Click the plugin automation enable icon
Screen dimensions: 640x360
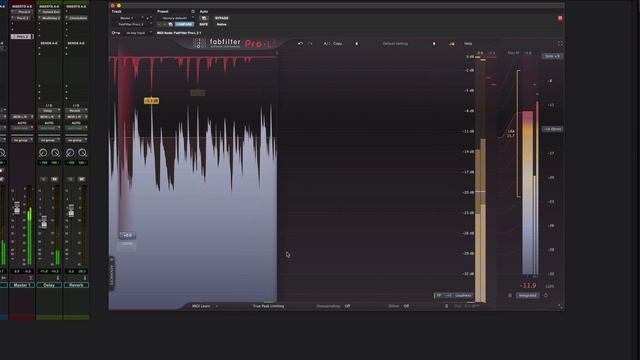pos(204,18)
